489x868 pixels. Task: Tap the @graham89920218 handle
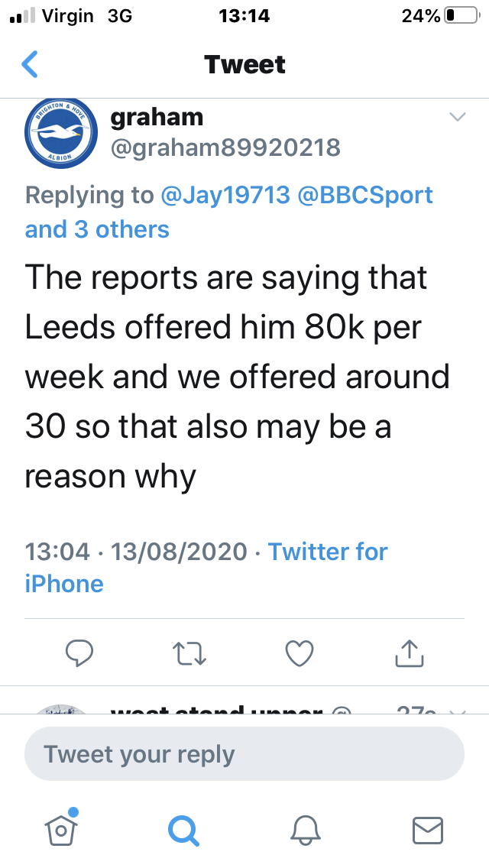(225, 147)
